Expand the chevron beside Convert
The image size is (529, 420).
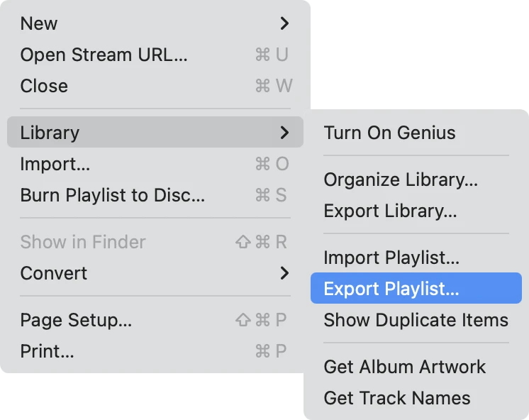[284, 273]
